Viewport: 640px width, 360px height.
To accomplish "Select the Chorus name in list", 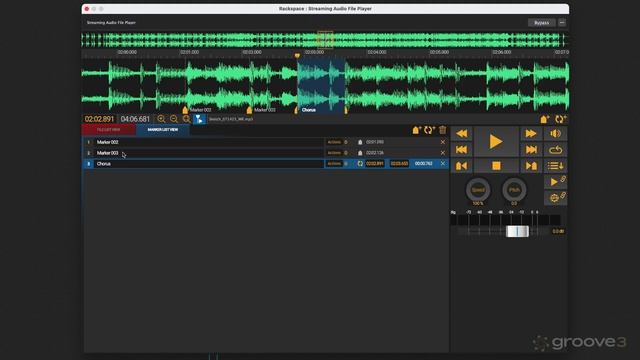I will (x=104, y=164).
